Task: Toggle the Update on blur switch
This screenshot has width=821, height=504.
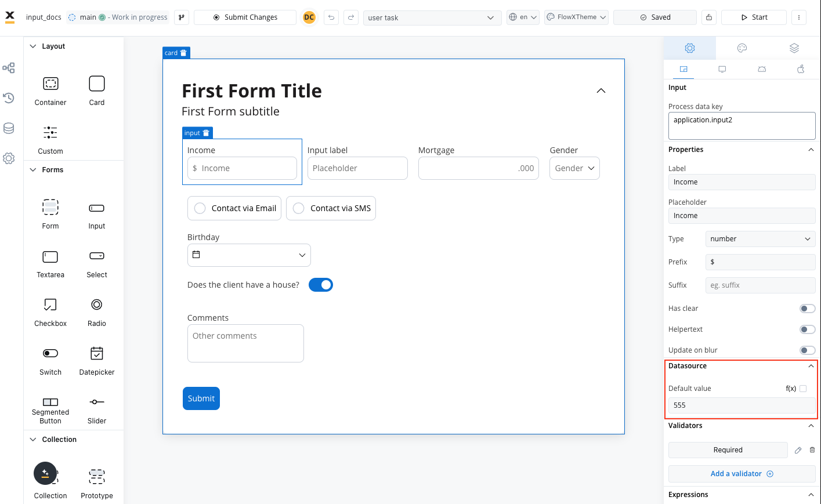Action: click(807, 350)
